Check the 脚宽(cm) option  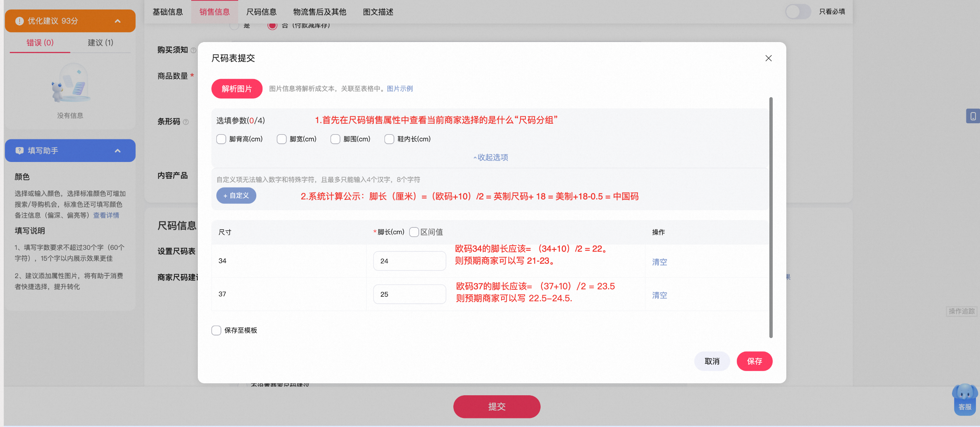click(x=282, y=139)
